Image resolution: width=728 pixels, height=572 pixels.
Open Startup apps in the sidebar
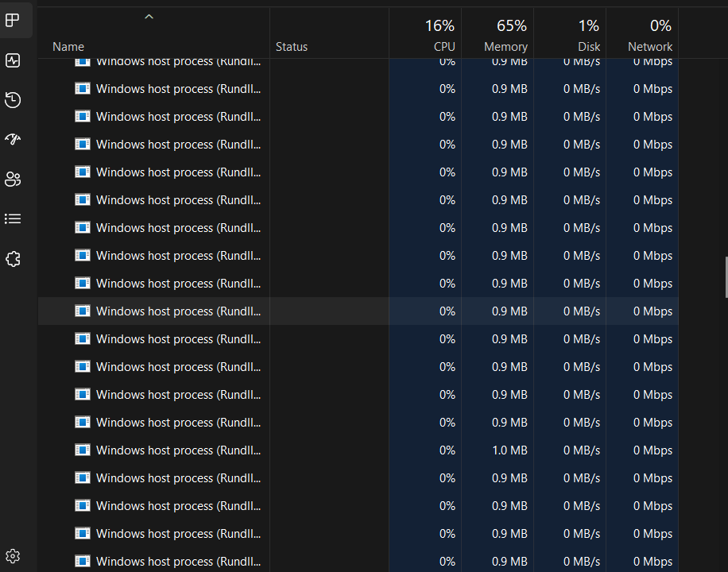click(13, 139)
